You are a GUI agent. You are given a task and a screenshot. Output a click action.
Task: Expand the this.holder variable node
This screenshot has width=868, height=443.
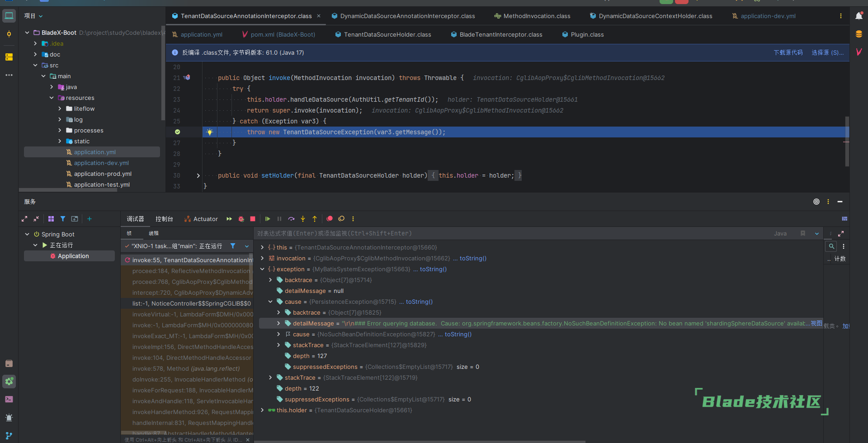(262, 410)
